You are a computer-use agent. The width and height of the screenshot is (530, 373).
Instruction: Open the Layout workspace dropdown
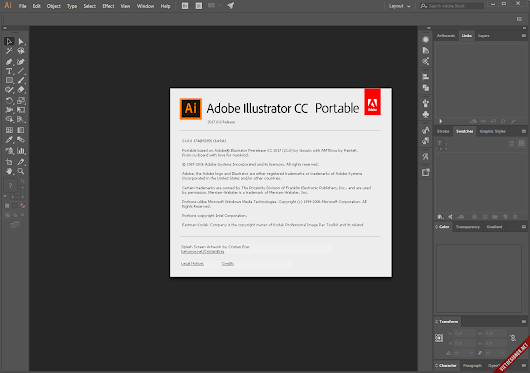pyautogui.click(x=399, y=6)
